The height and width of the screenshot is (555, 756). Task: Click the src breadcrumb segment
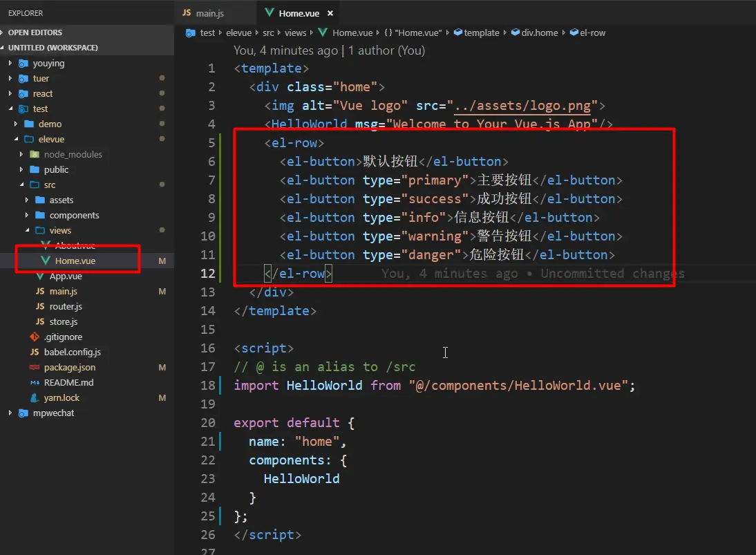coord(268,32)
